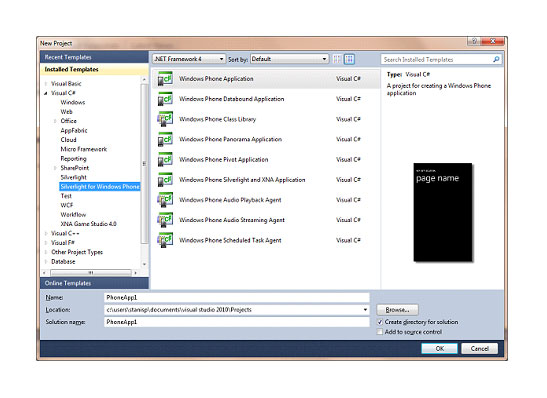Click the page name preview thumbnail
This screenshot has width=547, height=398.
(443, 212)
